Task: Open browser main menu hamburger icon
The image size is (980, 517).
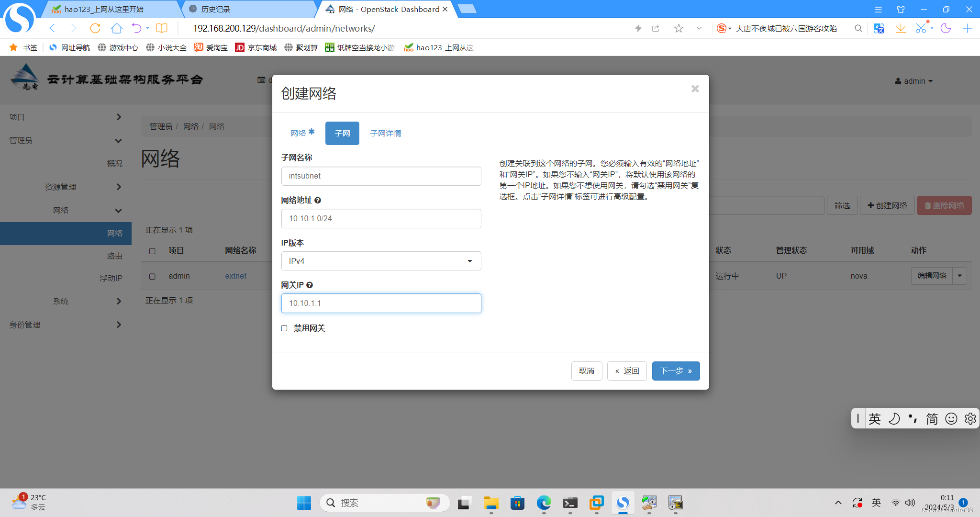Action: point(878,9)
